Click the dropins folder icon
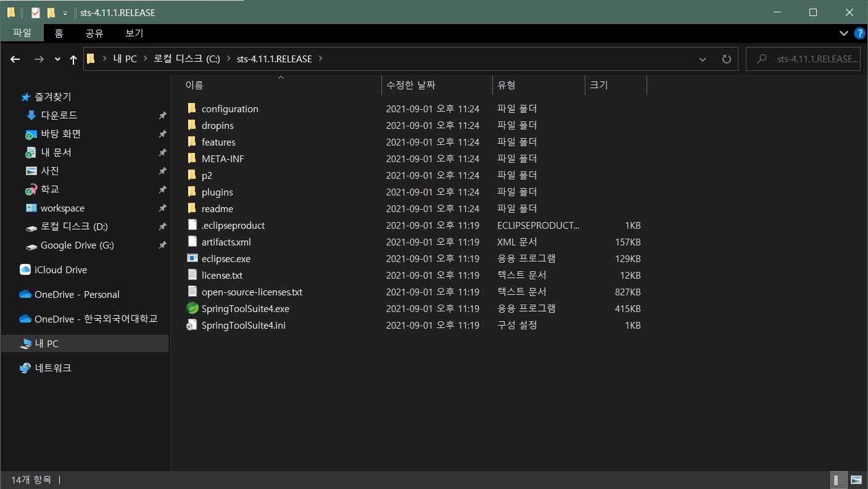 point(192,125)
